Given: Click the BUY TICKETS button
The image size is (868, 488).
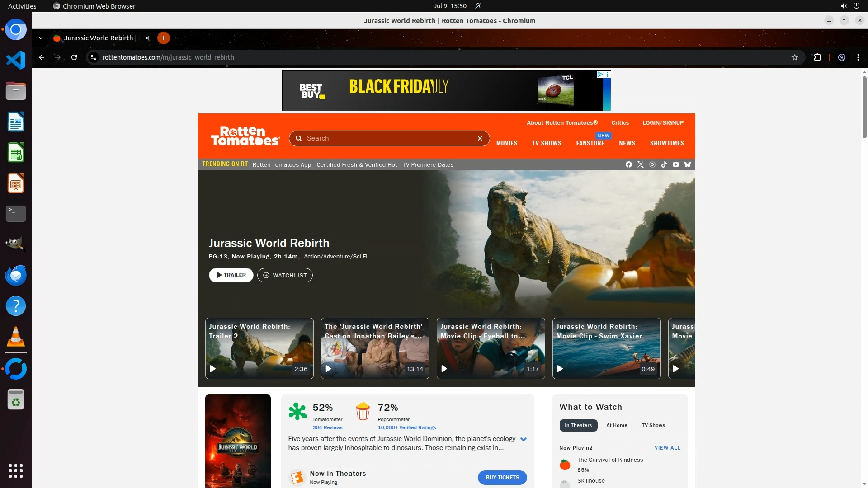Looking at the screenshot, I should coord(502,478).
